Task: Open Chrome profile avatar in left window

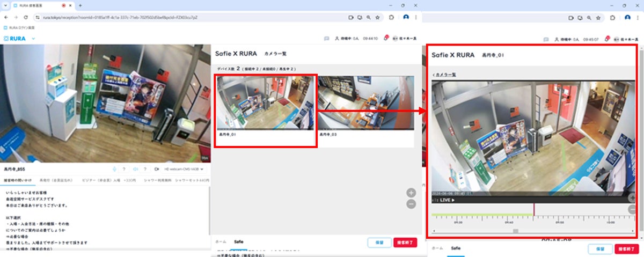Action: pyautogui.click(x=406, y=17)
